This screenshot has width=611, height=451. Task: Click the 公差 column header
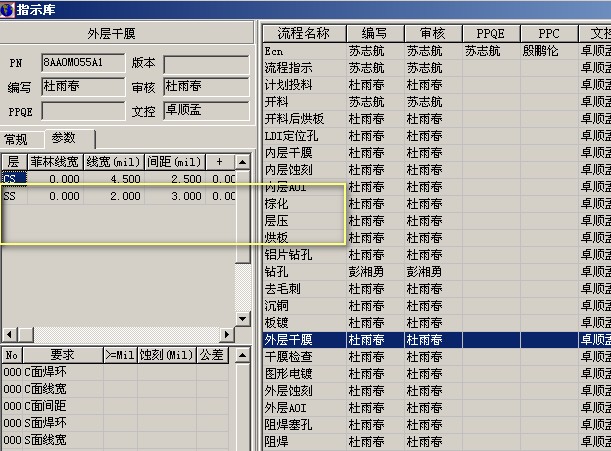tap(212, 355)
